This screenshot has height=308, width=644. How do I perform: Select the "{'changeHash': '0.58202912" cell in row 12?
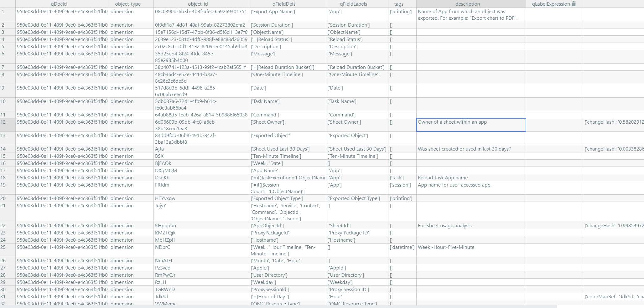[613, 125]
